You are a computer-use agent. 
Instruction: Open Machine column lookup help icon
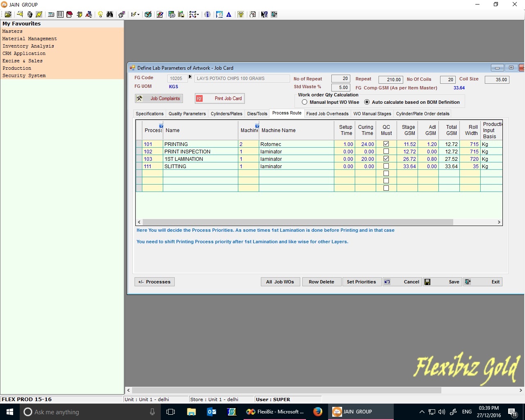[257, 126]
